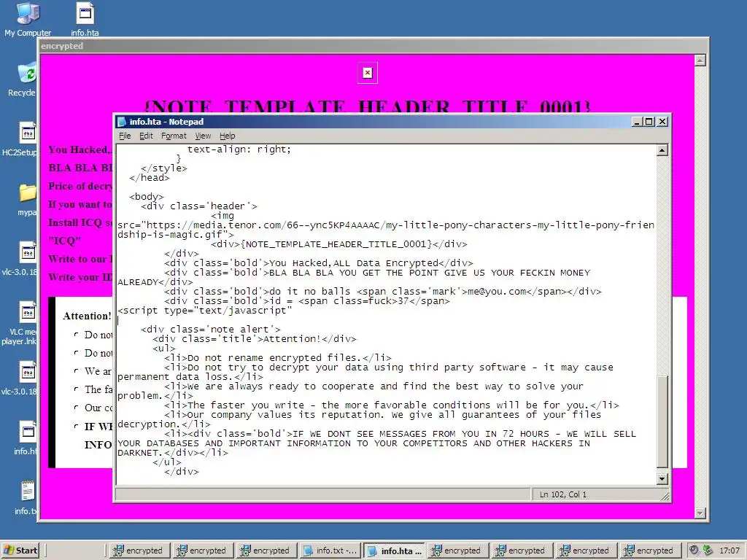
Task: Click the volume speaker tray icon
Action: click(694, 550)
